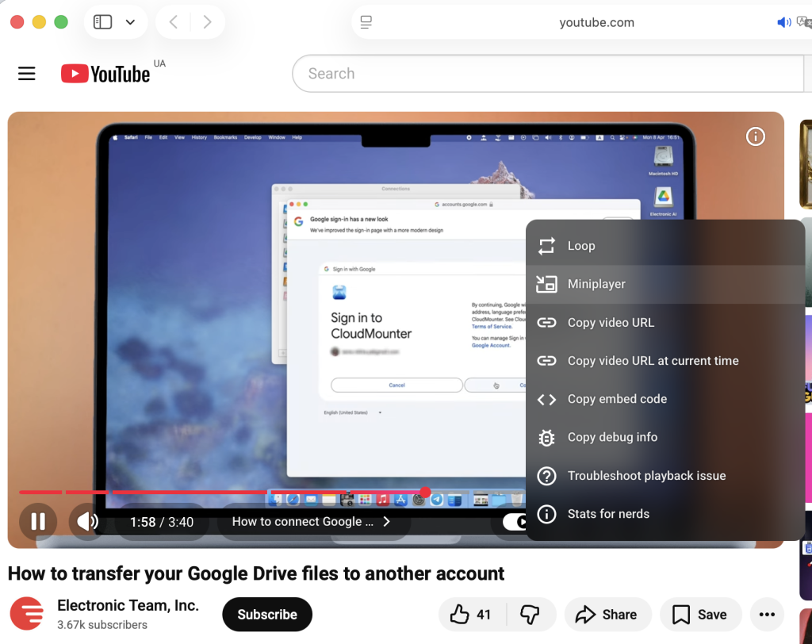Open the Safari sidebar dropdown chevron
Screen dimensions: 812x644
point(131,21)
